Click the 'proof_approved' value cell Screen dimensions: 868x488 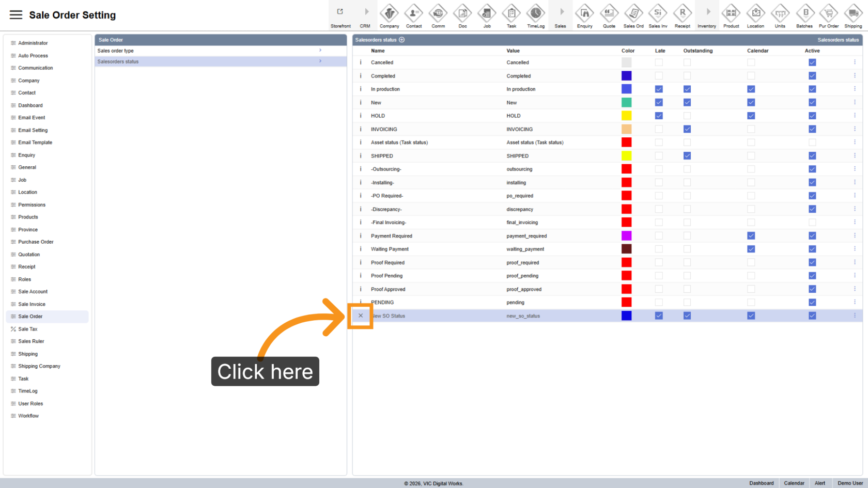pos(524,289)
